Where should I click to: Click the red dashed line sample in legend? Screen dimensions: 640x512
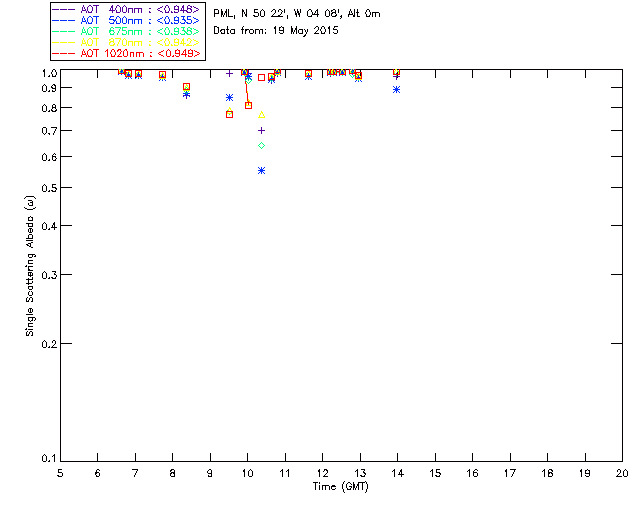(x=64, y=53)
